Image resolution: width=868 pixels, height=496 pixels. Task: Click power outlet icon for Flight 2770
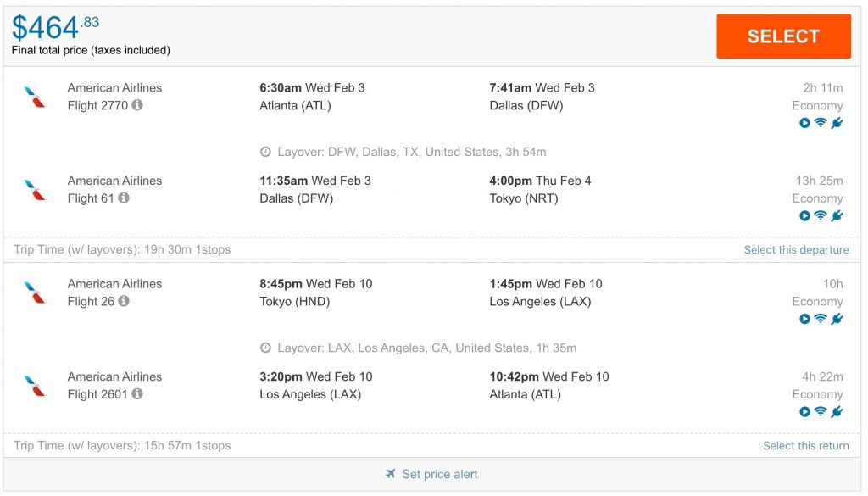(837, 123)
